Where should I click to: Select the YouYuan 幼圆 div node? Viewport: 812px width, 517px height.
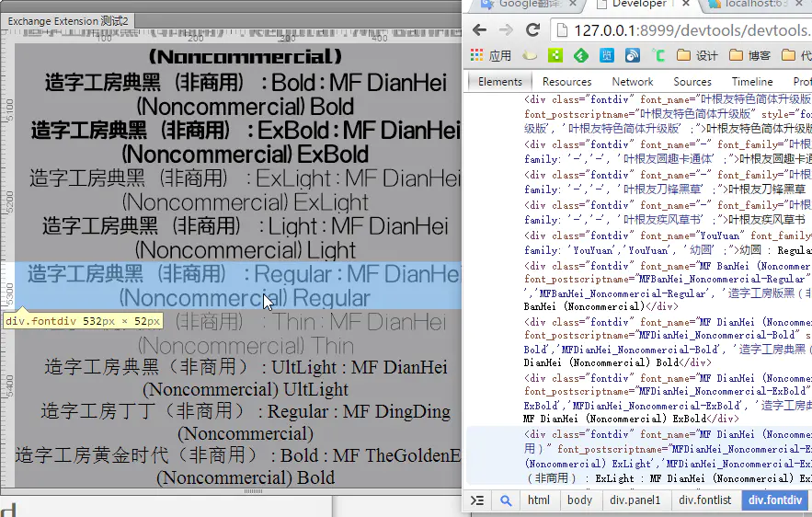click(668, 243)
